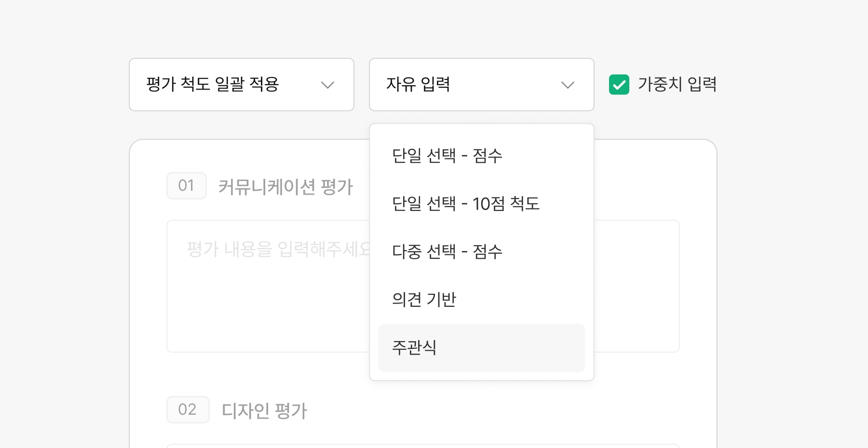
Task: Select the 의견 기반 option
Action: 424,300
